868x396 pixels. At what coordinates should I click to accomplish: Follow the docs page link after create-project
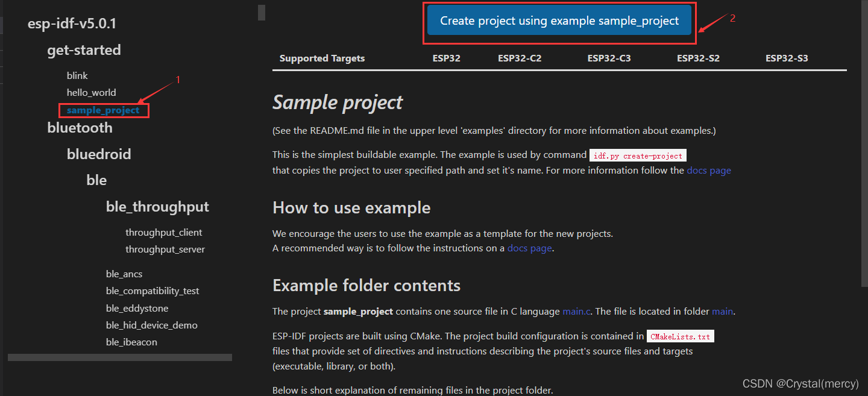pyautogui.click(x=709, y=170)
